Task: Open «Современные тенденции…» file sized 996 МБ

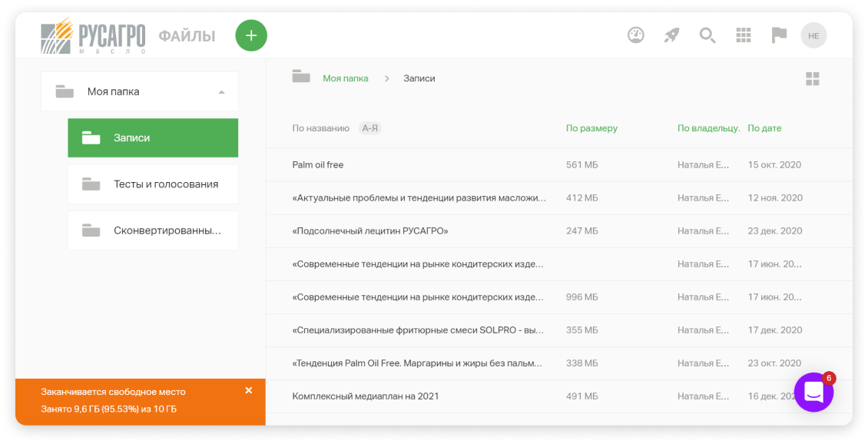Action: (418, 297)
